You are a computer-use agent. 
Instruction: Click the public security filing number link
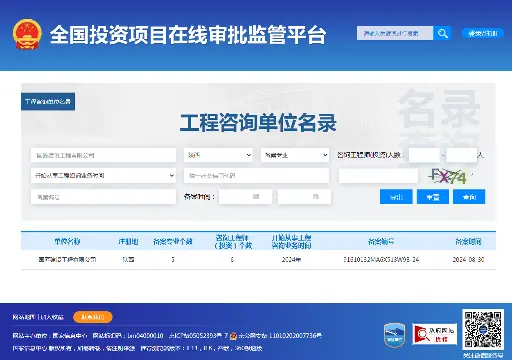click(280, 336)
